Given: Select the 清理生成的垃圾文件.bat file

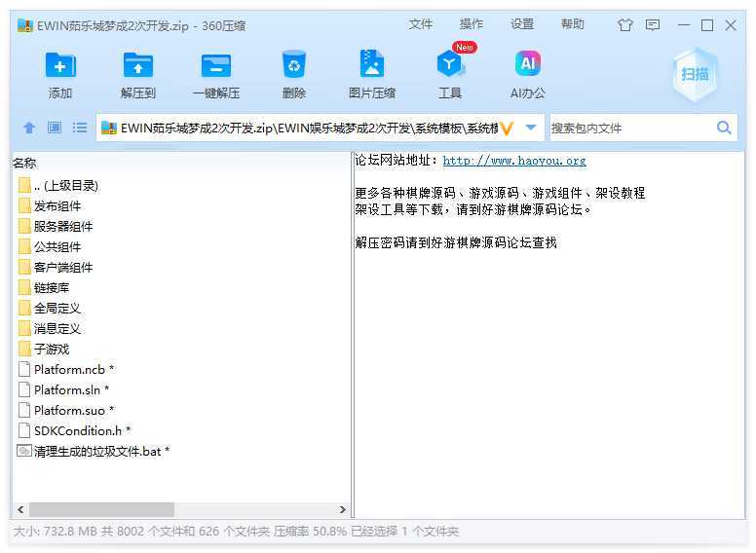Looking at the screenshot, I should [94, 452].
